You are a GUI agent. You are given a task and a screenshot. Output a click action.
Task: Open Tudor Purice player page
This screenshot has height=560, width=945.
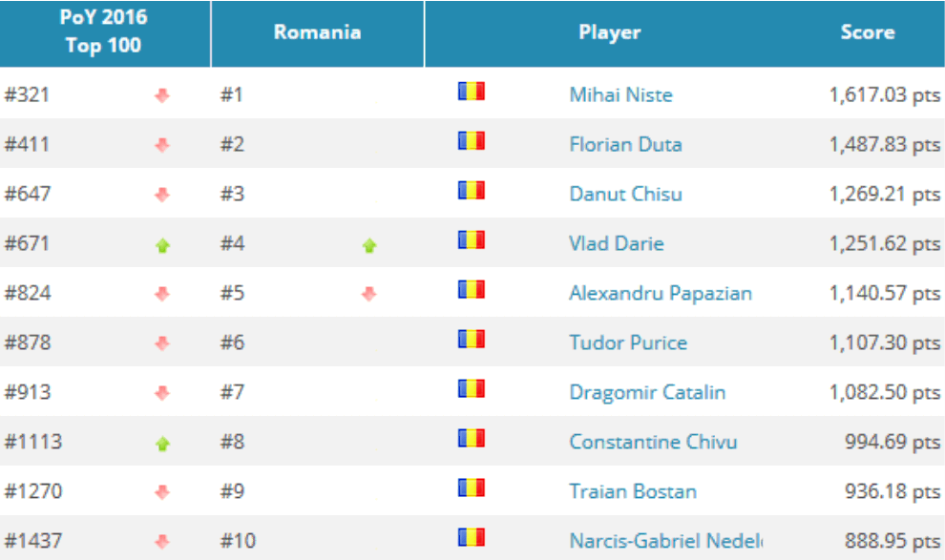pyautogui.click(x=628, y=342)
